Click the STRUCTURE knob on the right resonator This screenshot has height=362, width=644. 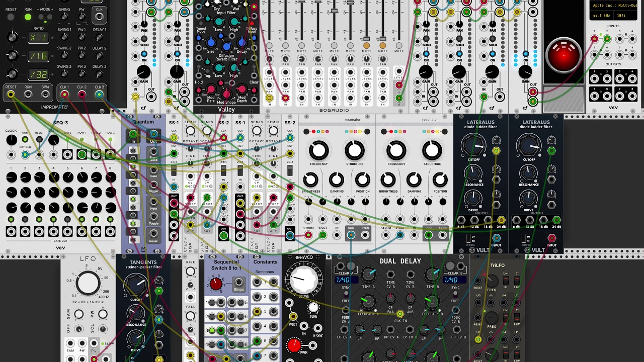(x=432, y=150)
